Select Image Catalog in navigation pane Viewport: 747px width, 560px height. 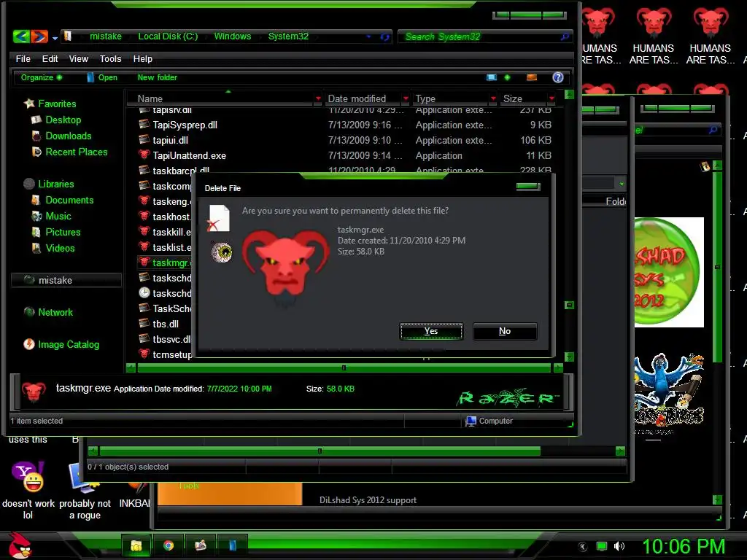tap(61, 344)
